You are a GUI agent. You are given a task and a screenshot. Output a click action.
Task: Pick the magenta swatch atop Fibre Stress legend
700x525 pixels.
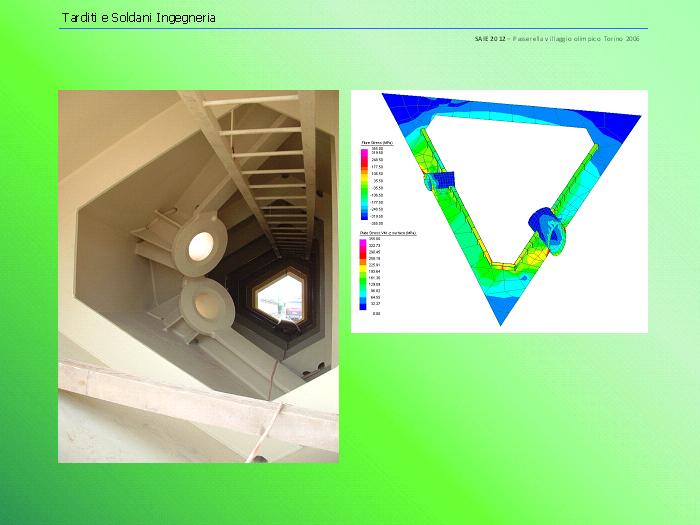[364, 148]
